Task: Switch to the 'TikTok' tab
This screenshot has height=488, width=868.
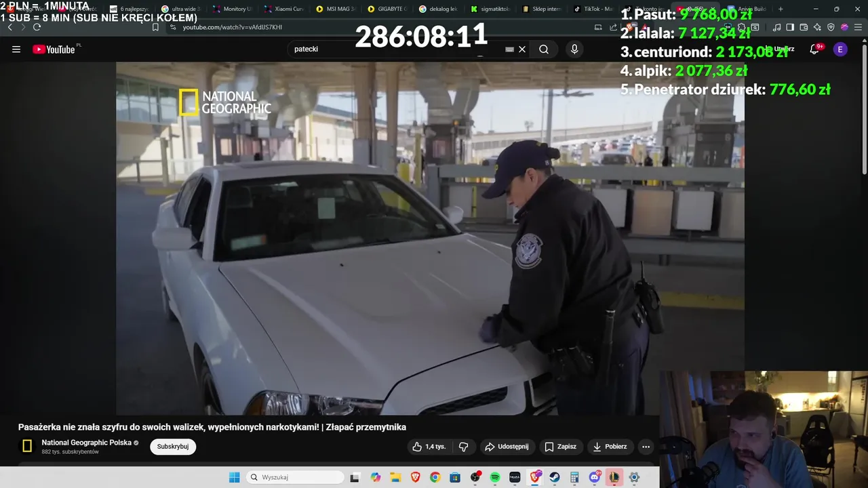Action: 593,9
